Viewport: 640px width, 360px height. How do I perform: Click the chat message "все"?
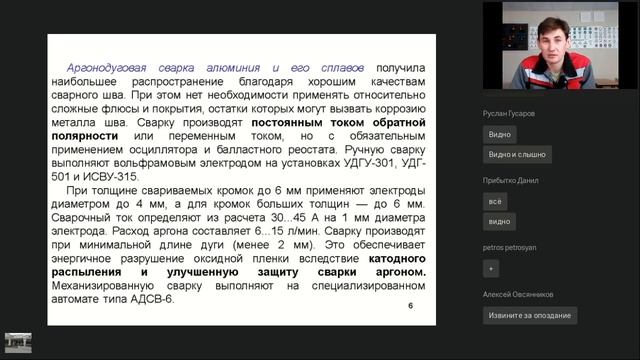point(495,202)
